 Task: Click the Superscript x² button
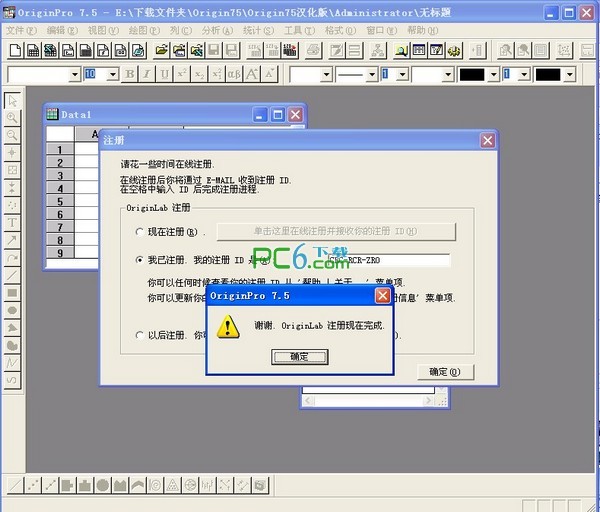coord(182,74)
